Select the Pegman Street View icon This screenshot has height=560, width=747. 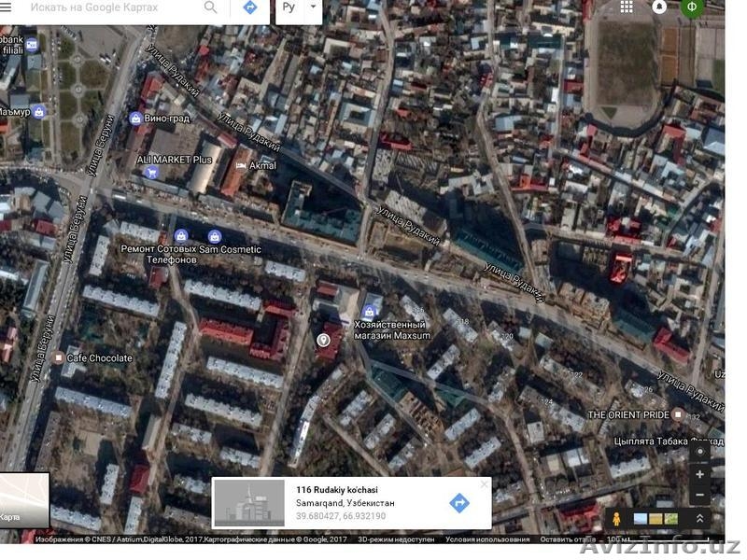[616, 518]
